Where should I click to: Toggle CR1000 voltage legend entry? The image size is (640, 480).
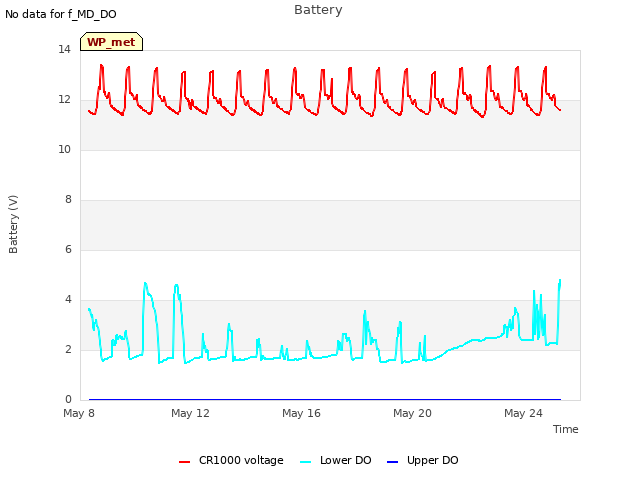pos(231,461)
